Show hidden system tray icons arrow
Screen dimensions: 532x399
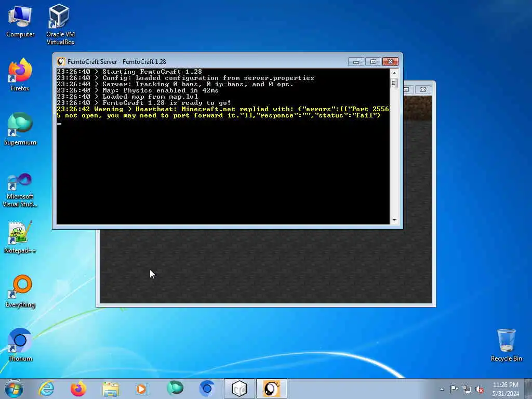442,389
